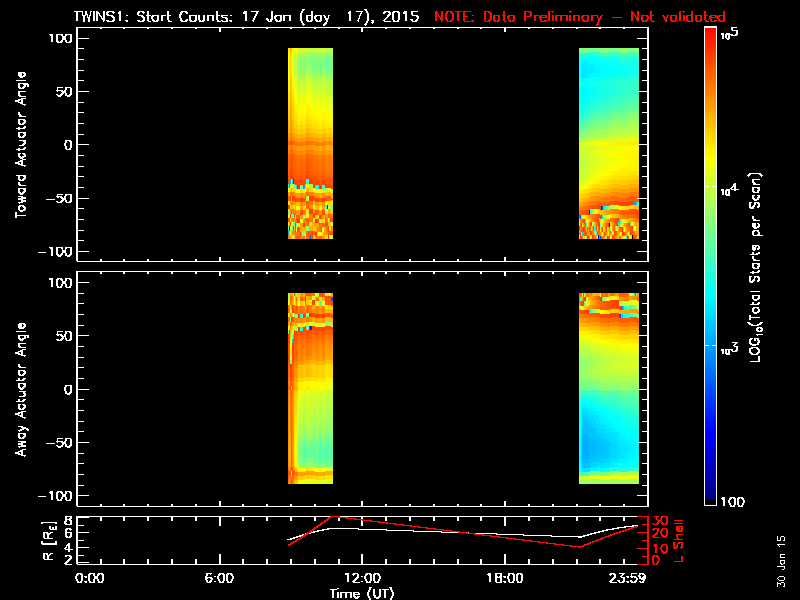This screenshot has width=800, height=600.
Task: Click the '100' label at color bar bottom
Action: tap(733, 502)
